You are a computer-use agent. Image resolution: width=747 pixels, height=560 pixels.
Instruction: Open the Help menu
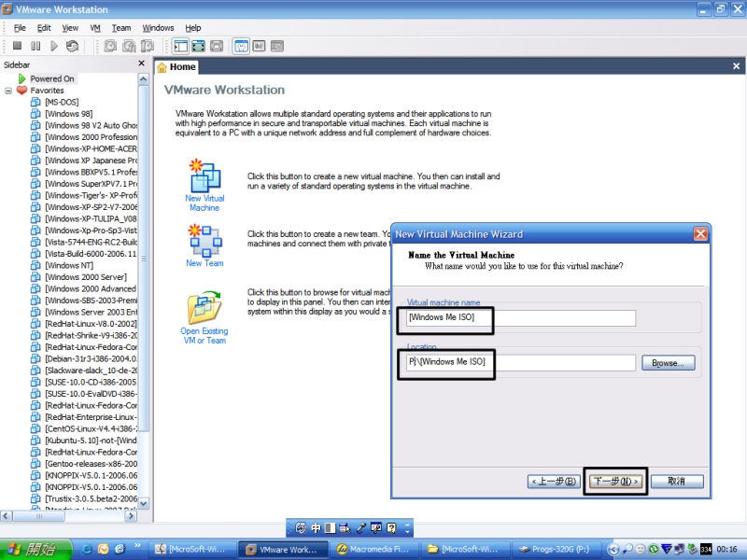pyautogui.click(x=193, y=28)
